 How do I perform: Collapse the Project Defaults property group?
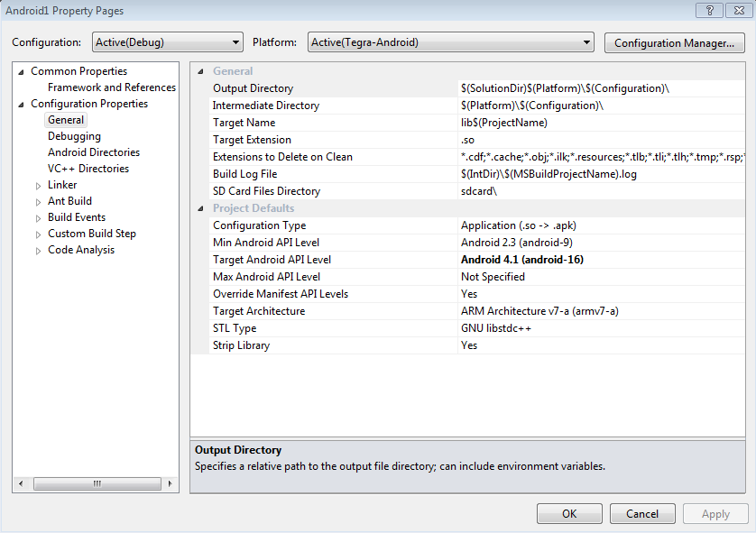[200, 208]
